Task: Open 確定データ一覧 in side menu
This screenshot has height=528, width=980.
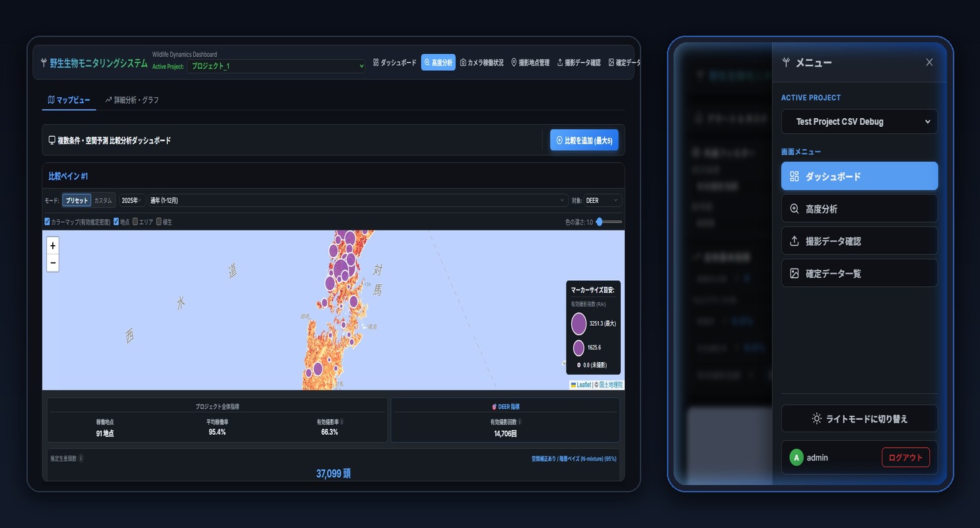Action: (x=859, y=273)
